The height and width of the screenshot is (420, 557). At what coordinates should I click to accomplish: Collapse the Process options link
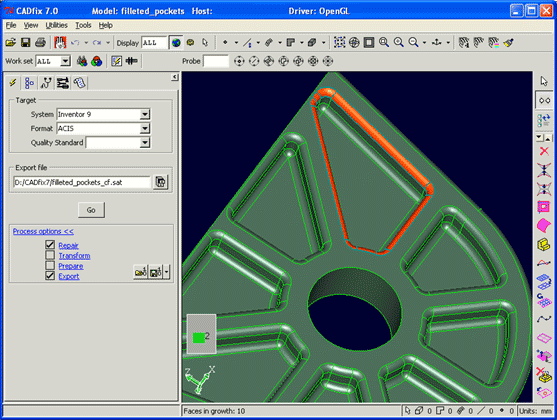pos(43,231)
